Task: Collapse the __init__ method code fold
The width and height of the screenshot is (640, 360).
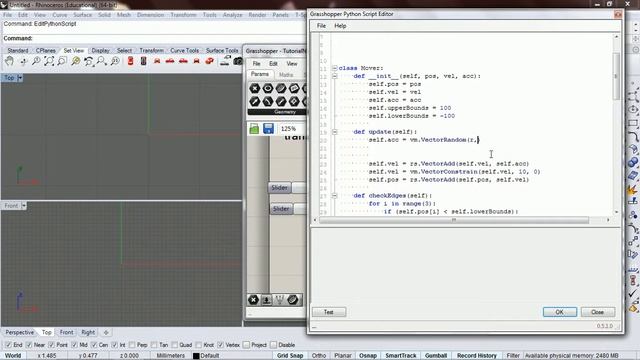Action: click(x=335, y=76)
